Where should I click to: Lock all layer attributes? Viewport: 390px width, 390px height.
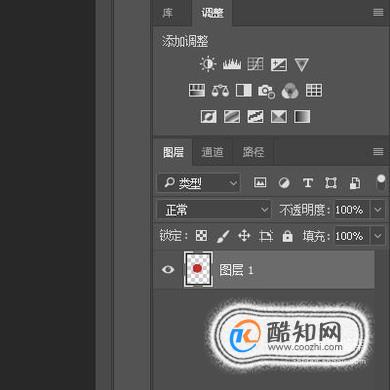pyautogui.click(x=287, y=236)
